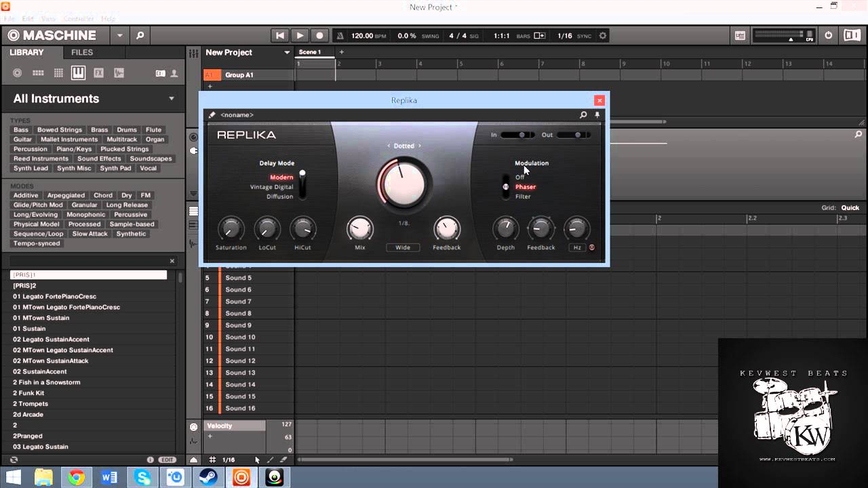Click the step grid hash icon
Image resolution: width=868 pixels, height=488 pixels.
point(212,460)
